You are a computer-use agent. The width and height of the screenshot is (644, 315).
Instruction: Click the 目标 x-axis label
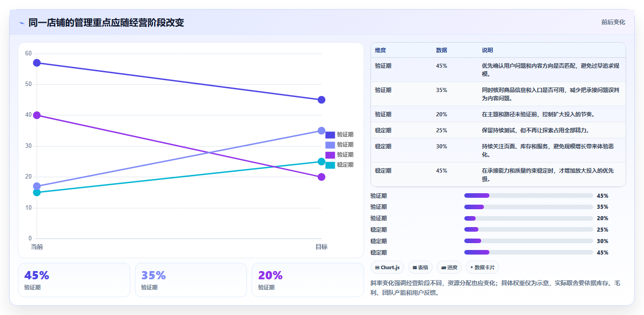tap(322, 247)
